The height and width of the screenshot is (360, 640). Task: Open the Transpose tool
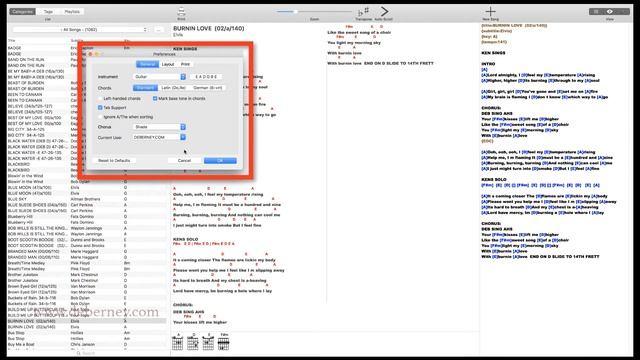[x=363, y=12]
